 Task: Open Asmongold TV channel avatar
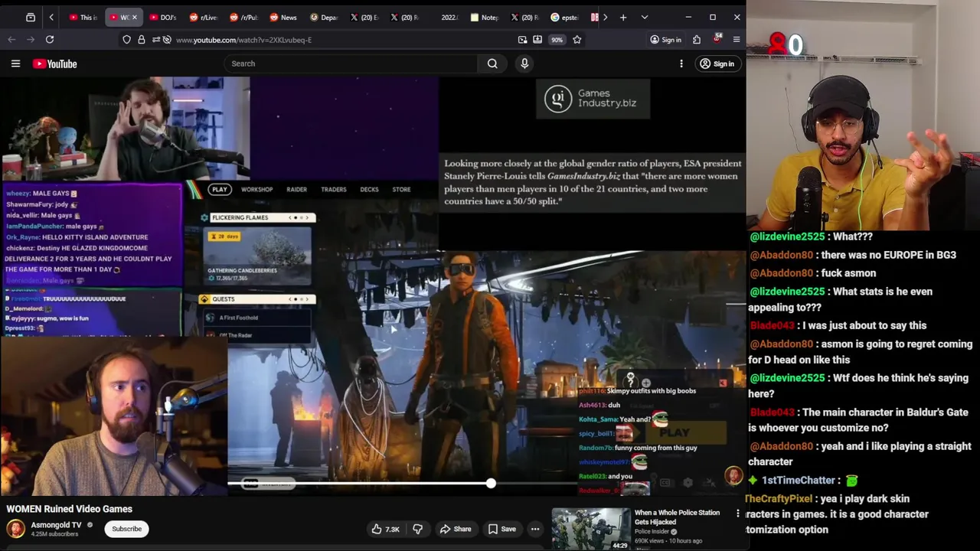pyautogui.click(x=15, y=529)
